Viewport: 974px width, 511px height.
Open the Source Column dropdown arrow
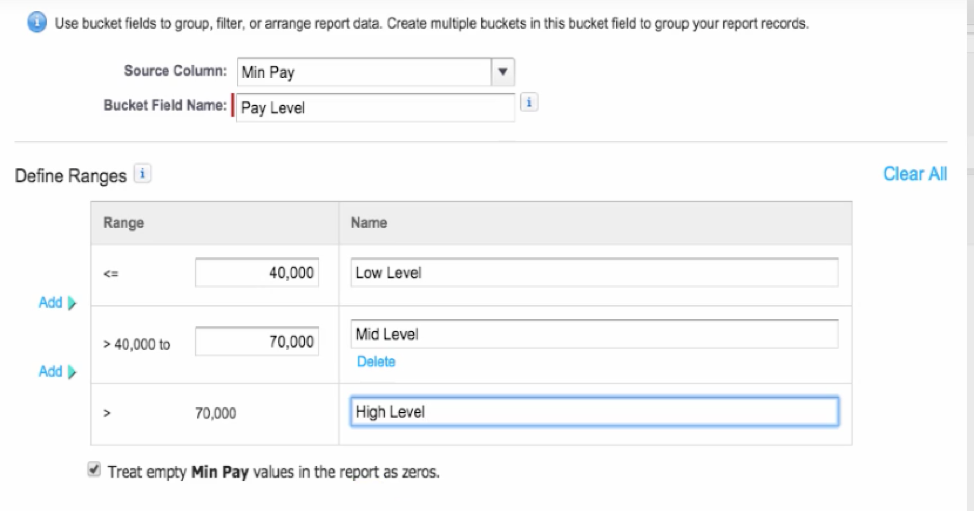(x=503, y=72)
